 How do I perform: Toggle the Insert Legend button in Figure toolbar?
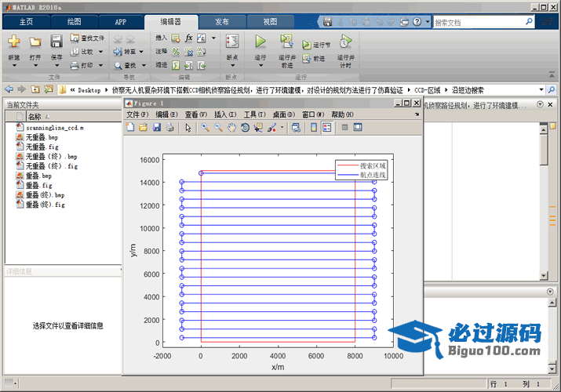(326, 128)
